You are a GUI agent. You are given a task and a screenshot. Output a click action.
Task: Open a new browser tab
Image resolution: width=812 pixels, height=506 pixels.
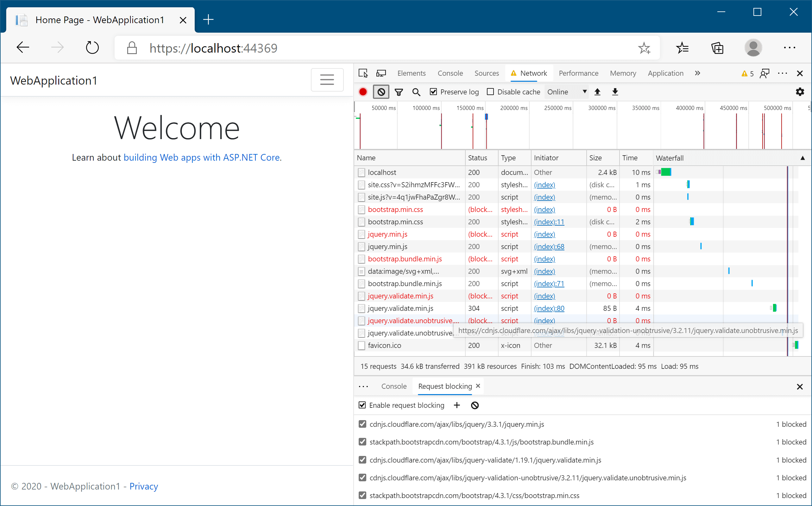[208, 19]
